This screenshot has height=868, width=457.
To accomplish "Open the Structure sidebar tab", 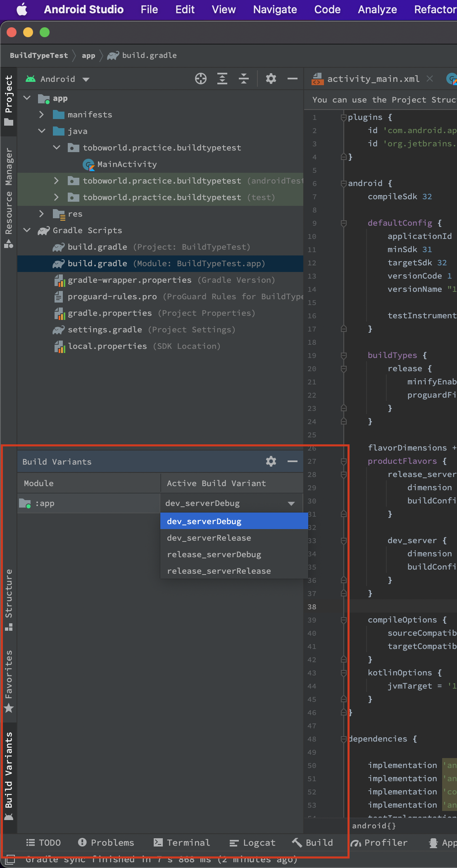I will point(9,600).
